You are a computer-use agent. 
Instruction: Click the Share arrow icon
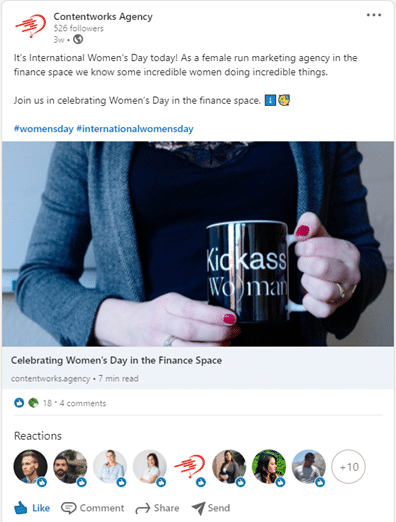point(143,508)
